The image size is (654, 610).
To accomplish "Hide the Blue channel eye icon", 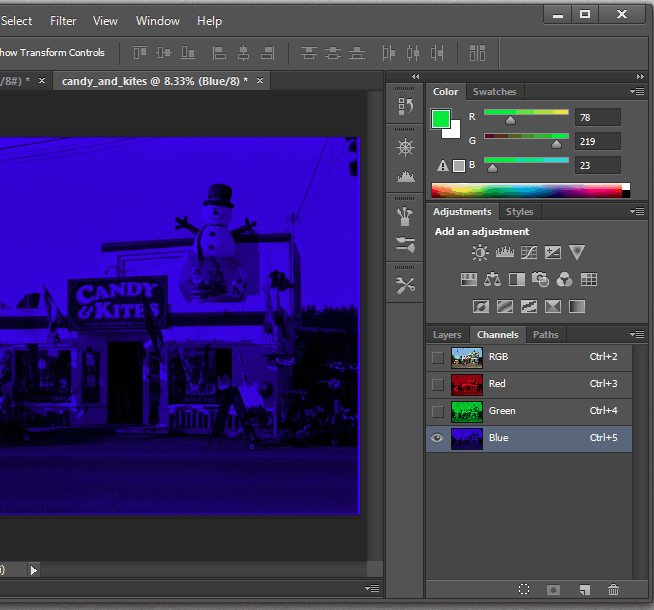I will (x=437, y=438).
